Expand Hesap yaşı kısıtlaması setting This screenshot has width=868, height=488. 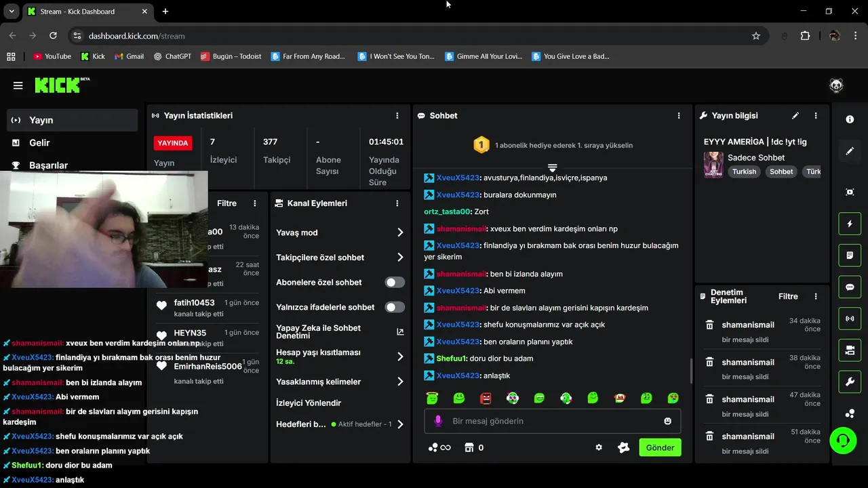400,357
